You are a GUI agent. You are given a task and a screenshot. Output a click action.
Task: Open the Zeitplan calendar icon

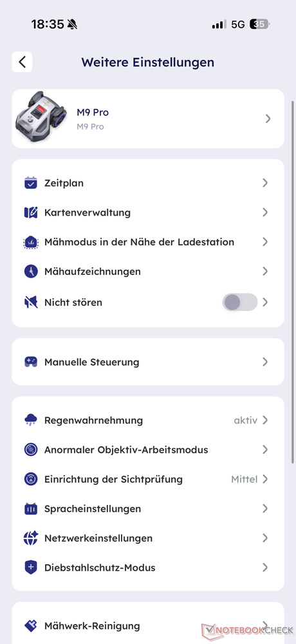tap(31, 183)
